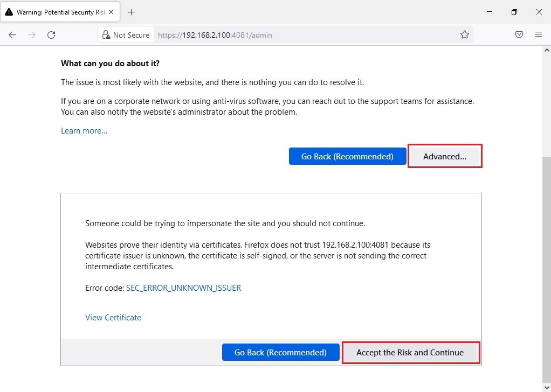Close the Potential Security Risk tab

[x=112, y=12]
